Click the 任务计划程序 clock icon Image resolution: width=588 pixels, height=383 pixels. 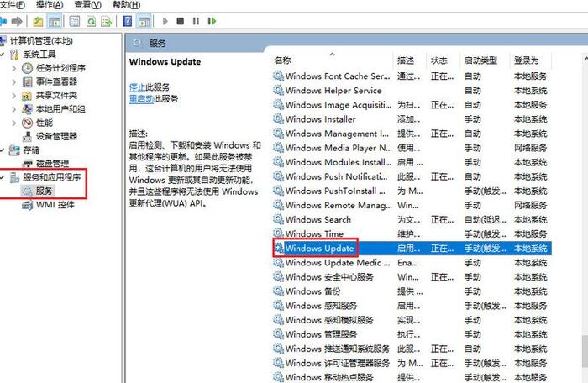[x=28, y=68]
